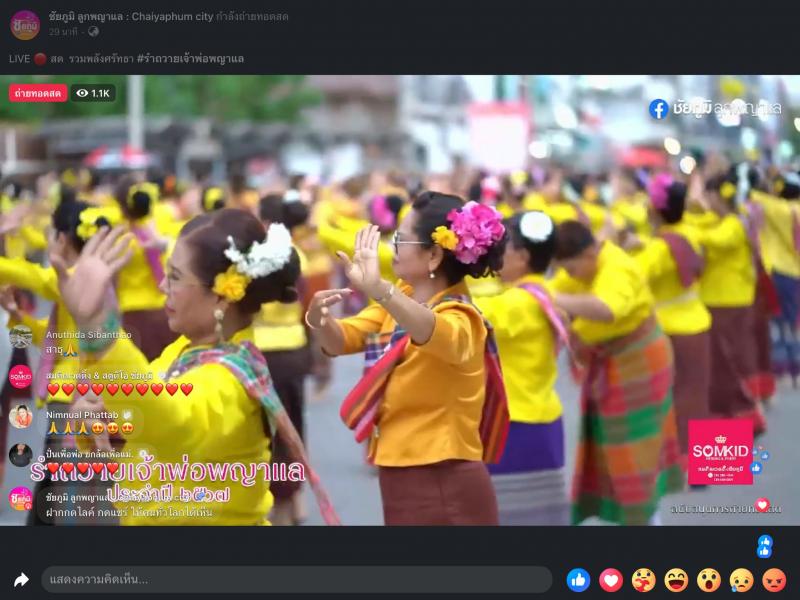The image size is (800, 600).
Task: Click the red live broadcast badge
Action: pos(38,93)
